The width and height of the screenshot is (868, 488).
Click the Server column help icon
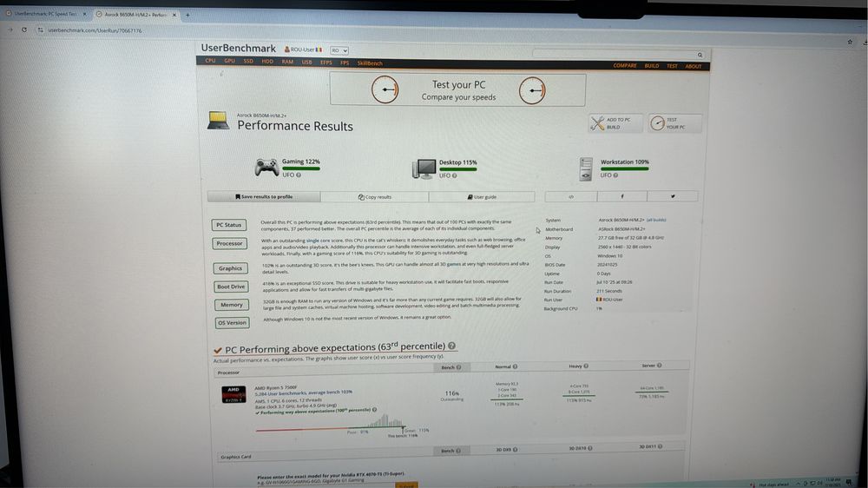click(660, 366)
